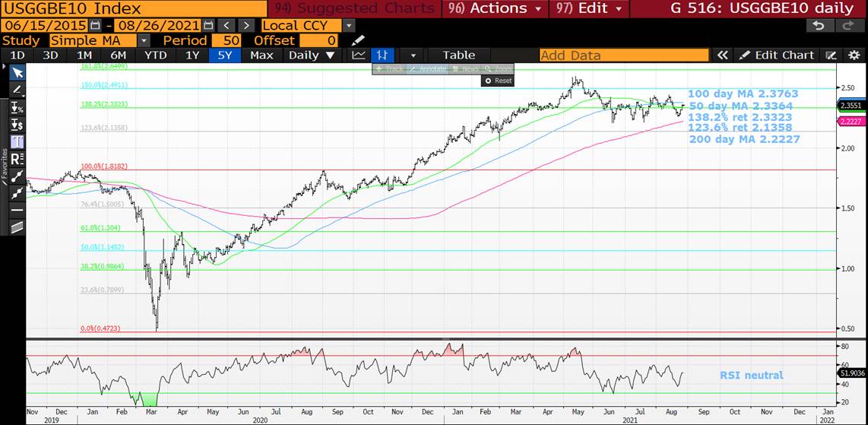Select the dollar change measurement tool

tap(17, 125)
